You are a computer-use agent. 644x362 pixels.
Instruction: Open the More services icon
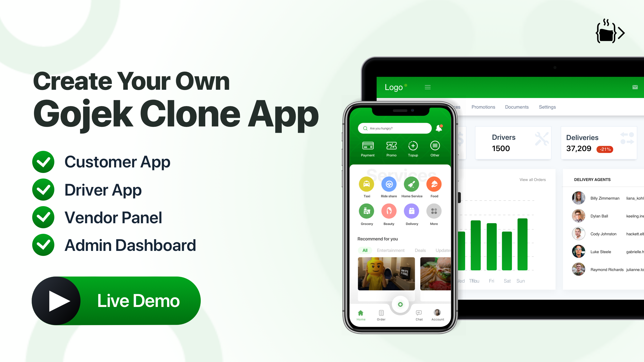click(x=434, y=211)
